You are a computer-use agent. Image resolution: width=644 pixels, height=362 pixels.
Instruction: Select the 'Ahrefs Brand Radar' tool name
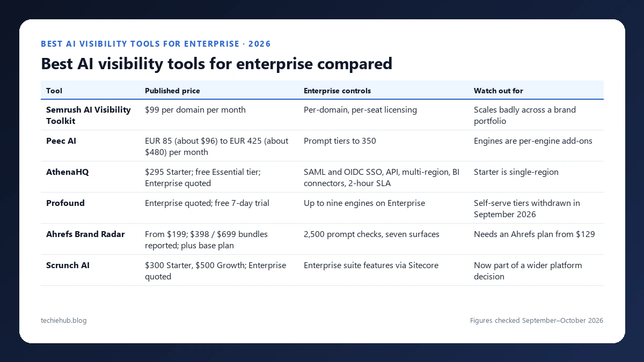[x=85, y=234]
